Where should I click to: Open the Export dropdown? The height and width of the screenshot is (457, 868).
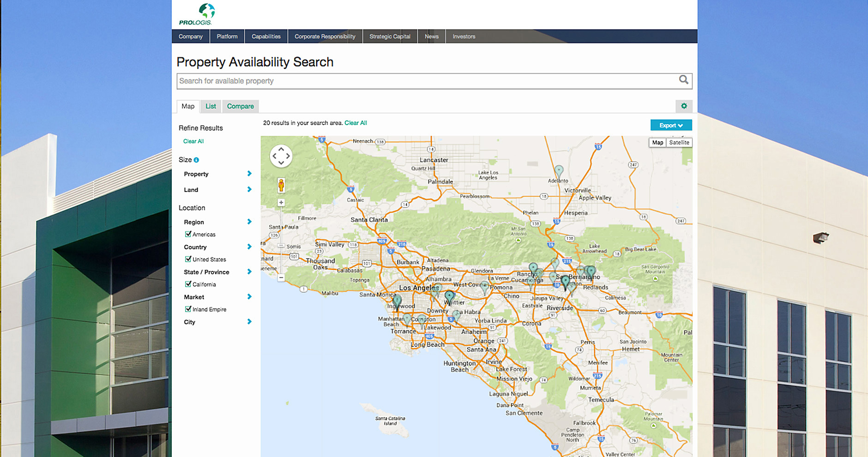pos(670,126)
